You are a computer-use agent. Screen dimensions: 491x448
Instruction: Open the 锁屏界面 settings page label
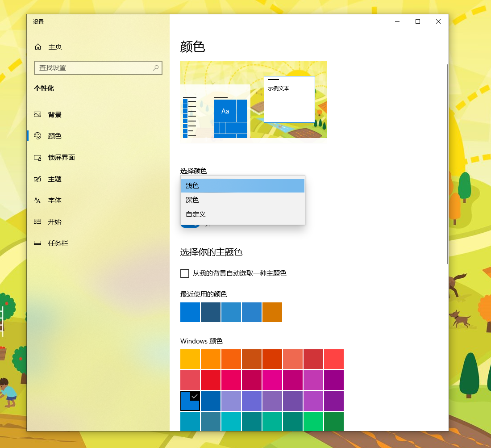click(x=62, y=158)
